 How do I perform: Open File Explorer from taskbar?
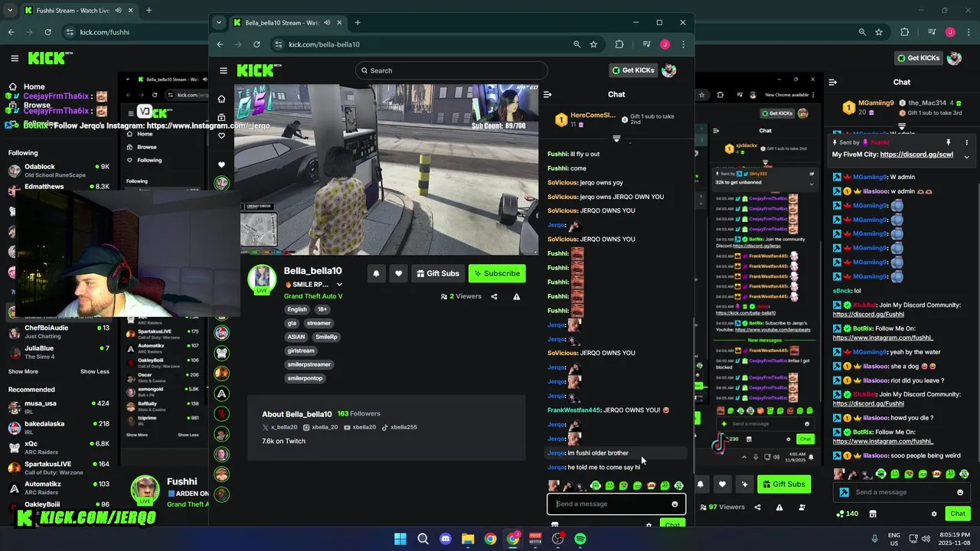468,539
